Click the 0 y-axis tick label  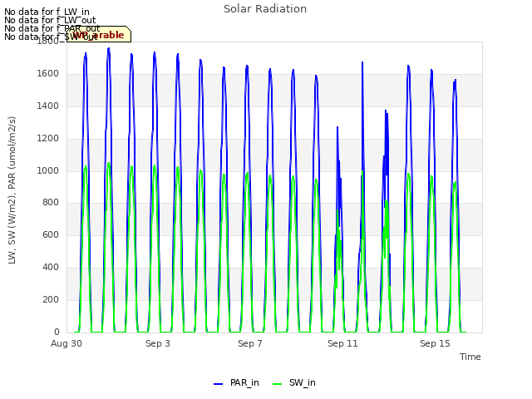point(57,332)
